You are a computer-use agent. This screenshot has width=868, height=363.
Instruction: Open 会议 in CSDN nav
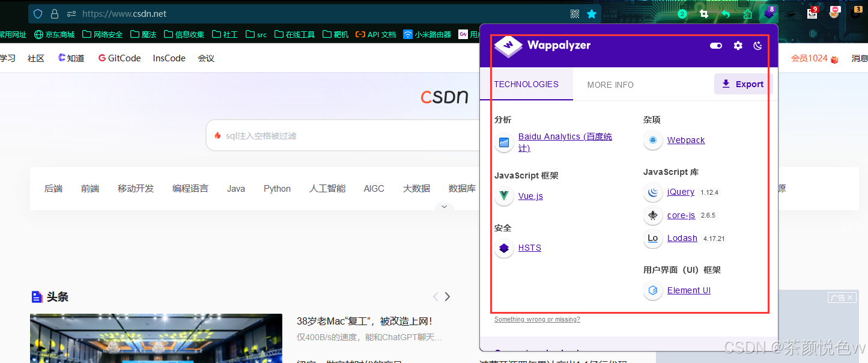click(x=206, y=58)
